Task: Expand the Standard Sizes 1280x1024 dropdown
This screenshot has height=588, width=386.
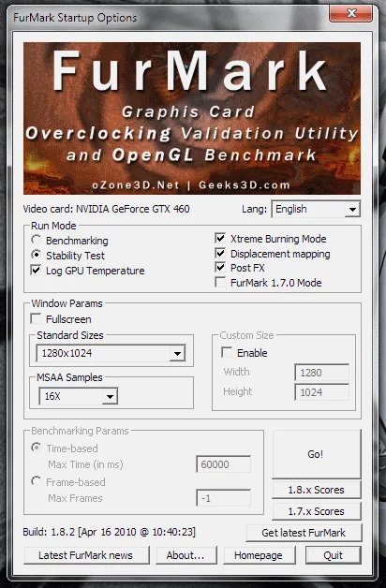Action: (111, 353)
